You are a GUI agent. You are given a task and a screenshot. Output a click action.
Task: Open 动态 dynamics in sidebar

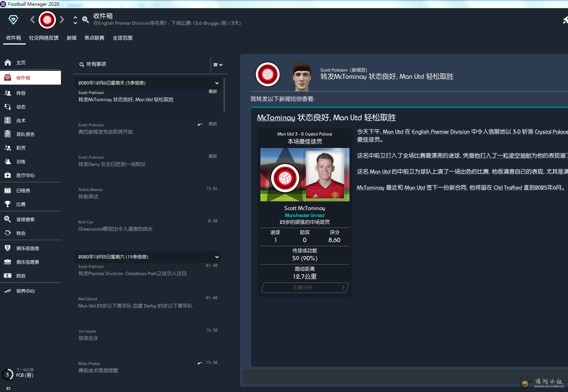coord(30,107)
